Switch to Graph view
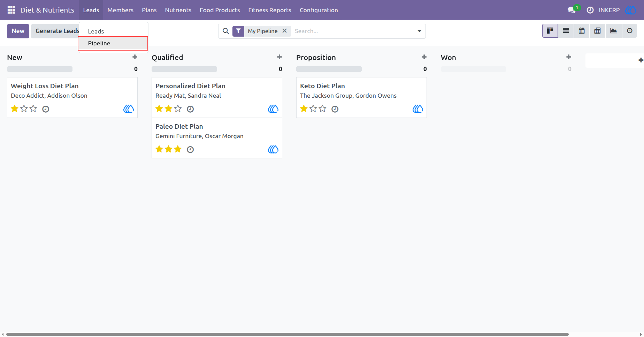 pyautogui.click(x=613, y=31)
